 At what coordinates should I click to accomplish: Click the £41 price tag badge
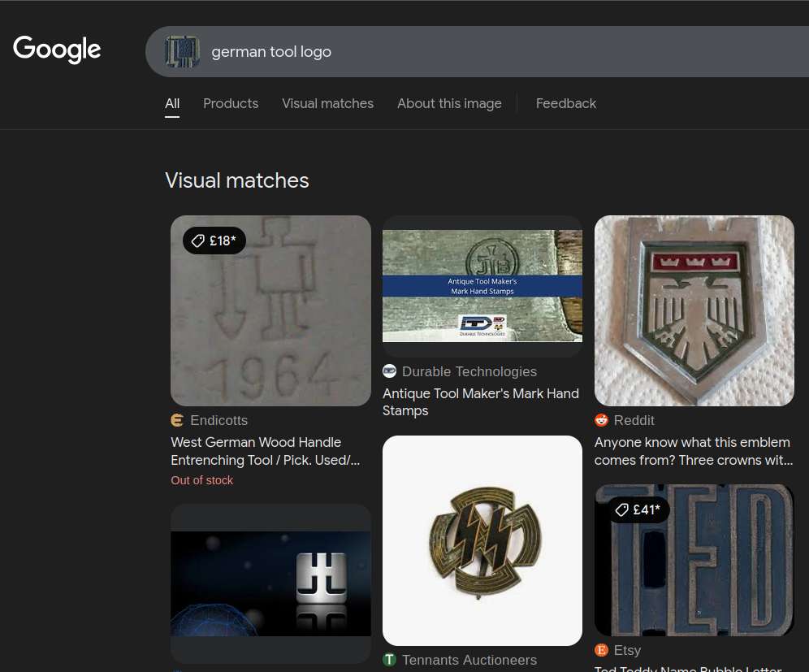pos(638,510)
